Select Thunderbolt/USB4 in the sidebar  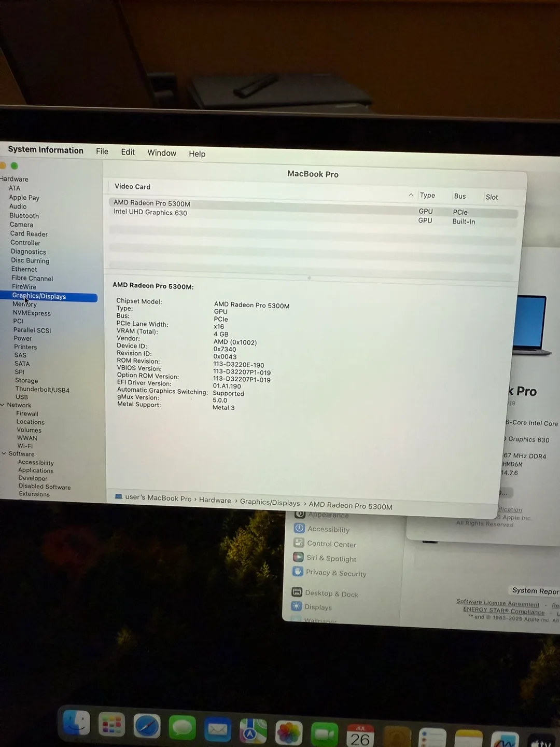coord(42,390)
